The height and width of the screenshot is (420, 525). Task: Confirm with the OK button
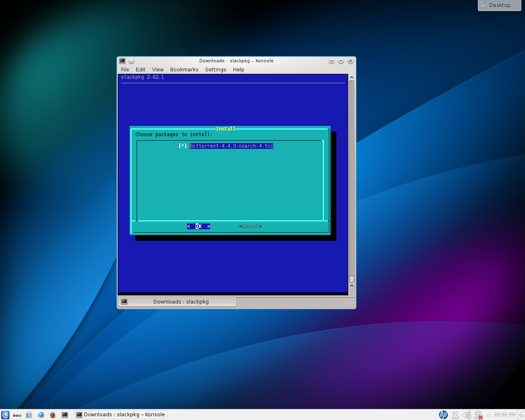click(x=199, y=226)
